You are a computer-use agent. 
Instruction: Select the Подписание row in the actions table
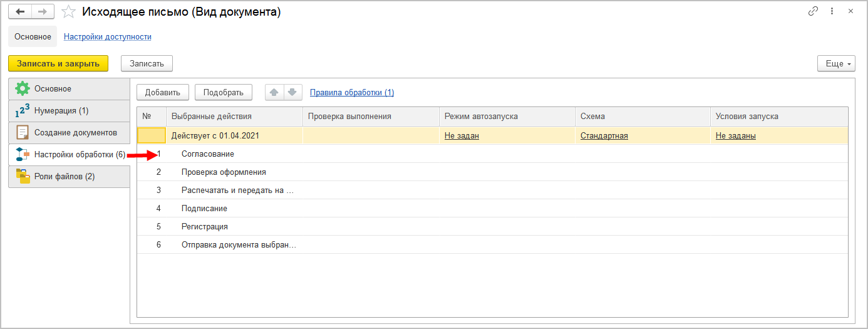point(204,209)
